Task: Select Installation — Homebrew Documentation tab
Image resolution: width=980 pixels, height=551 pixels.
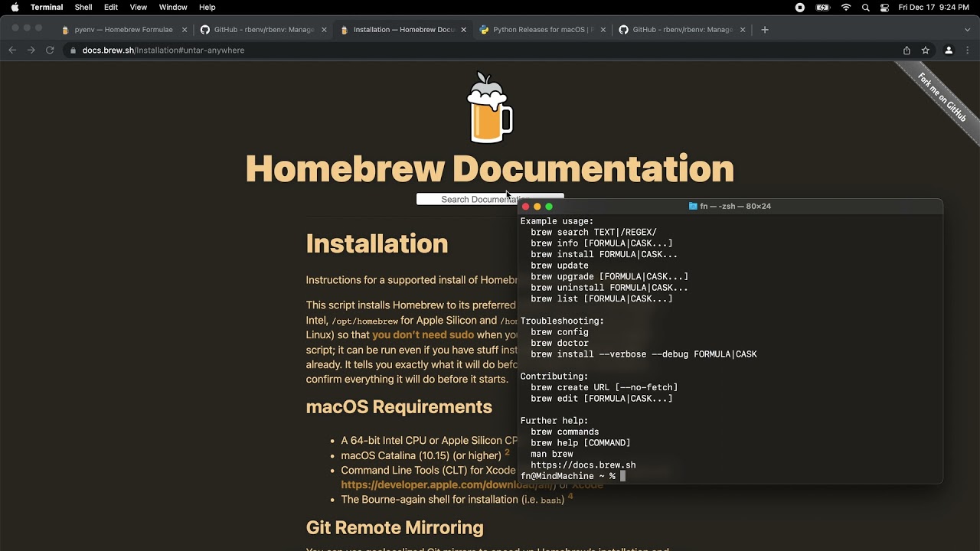Action: click(x=403, y=30)
